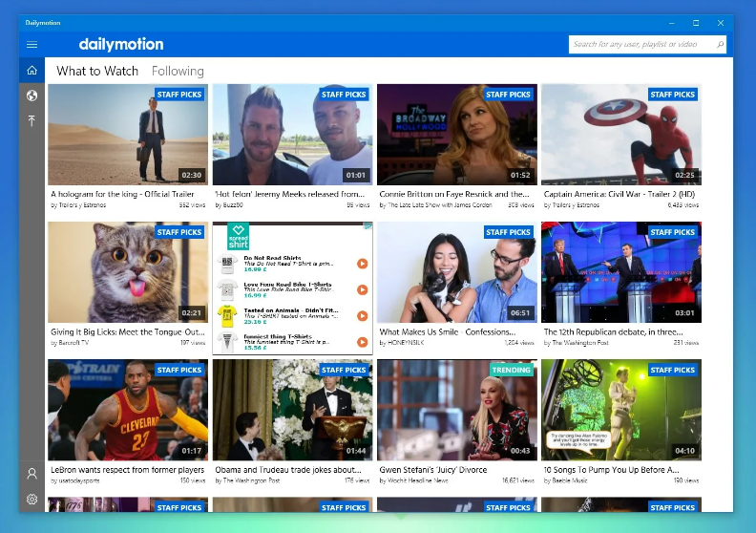Click channel 'by Barcroft TV'

coord(70,343)
